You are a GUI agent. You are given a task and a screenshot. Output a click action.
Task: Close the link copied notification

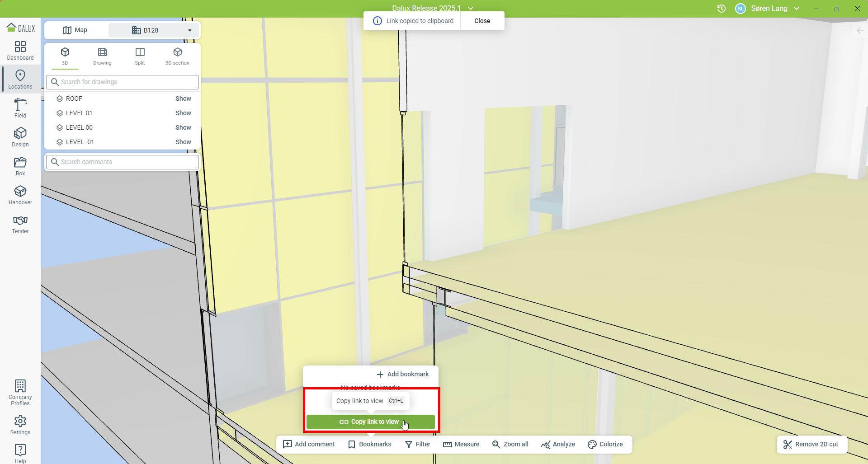[x=482, y=21]
